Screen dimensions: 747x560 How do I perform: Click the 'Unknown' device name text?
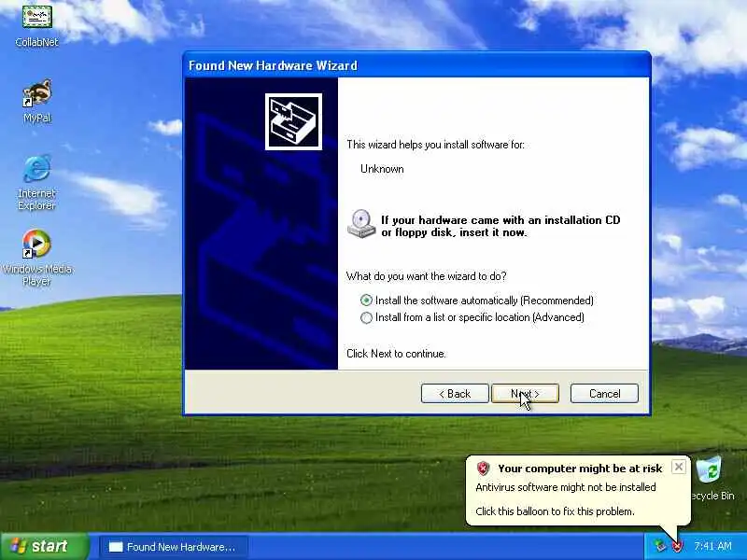[x=382, y=169]
